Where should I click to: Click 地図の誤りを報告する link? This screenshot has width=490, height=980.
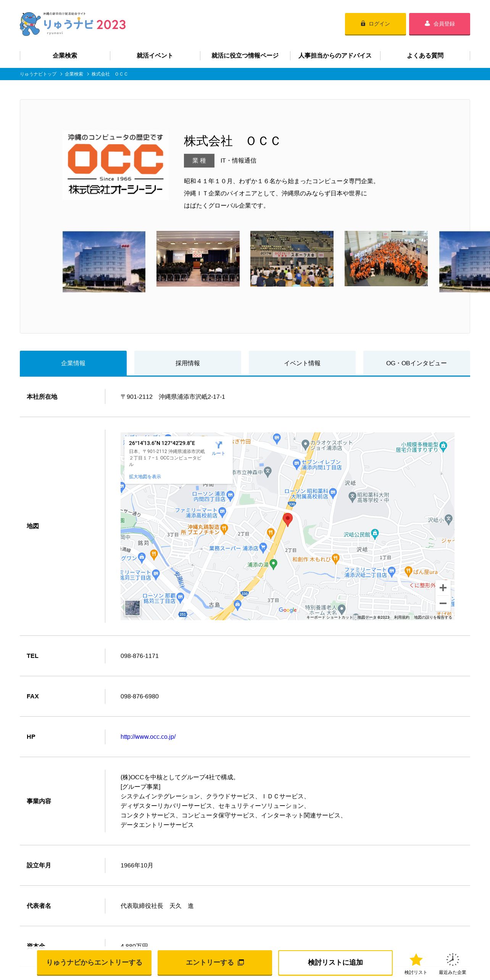pyautogui.click(x=433, y=617)
